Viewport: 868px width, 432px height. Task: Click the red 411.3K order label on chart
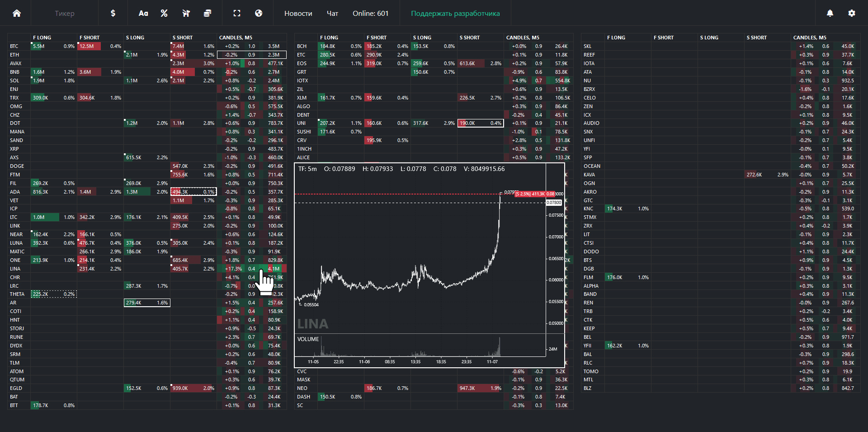[x=535, y=194]
